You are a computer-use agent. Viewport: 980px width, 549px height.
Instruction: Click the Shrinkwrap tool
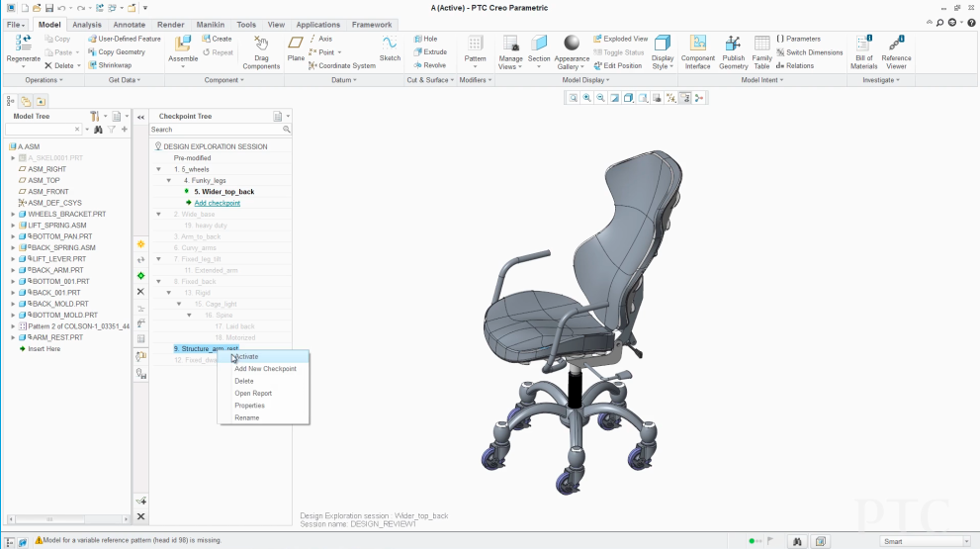110,65
